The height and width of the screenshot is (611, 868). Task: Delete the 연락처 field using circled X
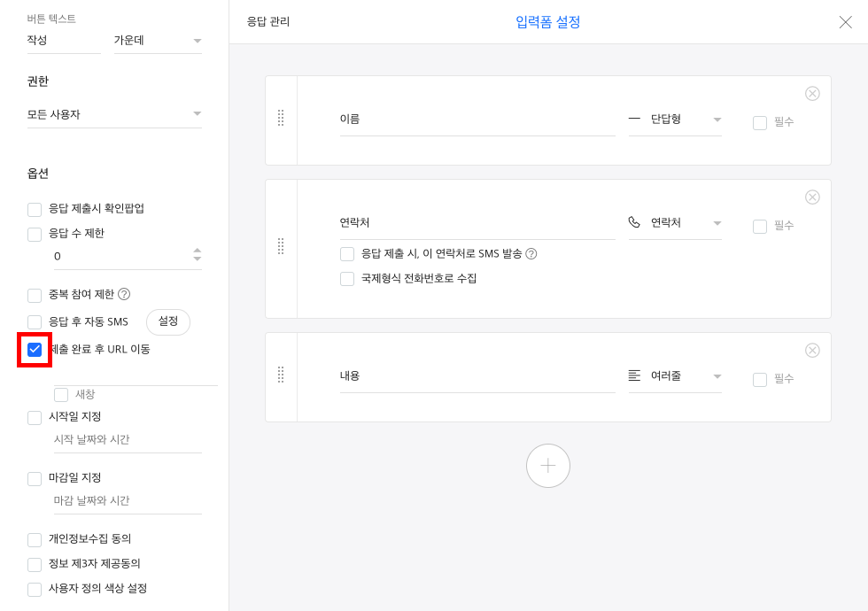click(812, 197)
